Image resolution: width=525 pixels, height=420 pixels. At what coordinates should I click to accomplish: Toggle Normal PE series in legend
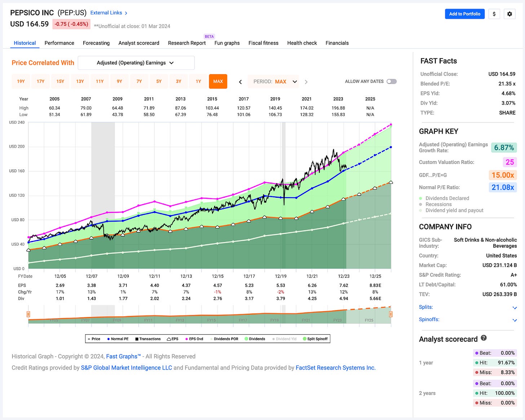pos(118,339)
